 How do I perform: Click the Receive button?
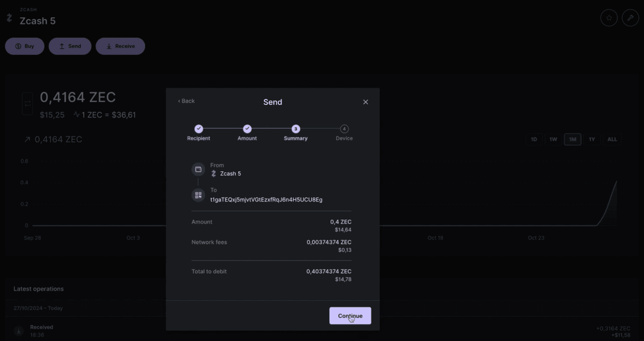point(120,46)
